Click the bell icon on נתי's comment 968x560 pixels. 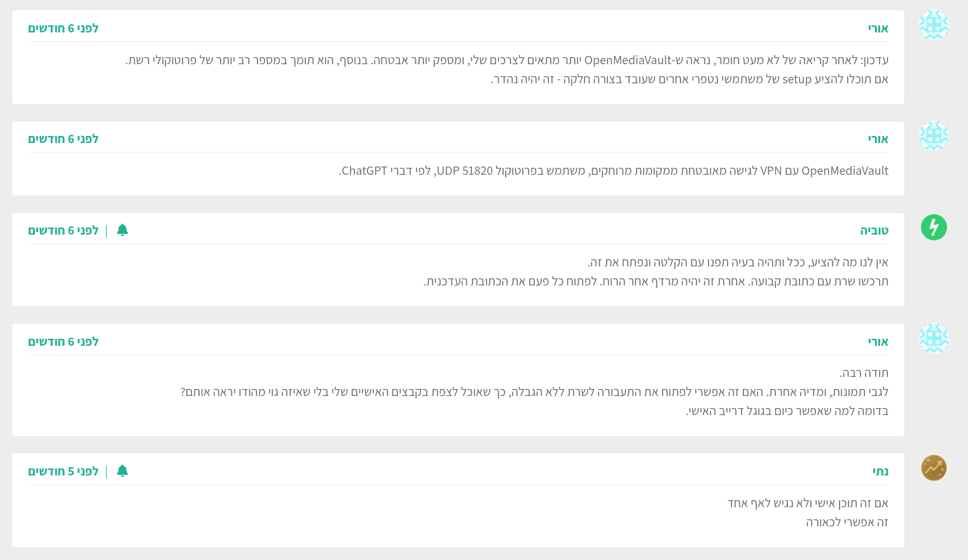point(123,471)
